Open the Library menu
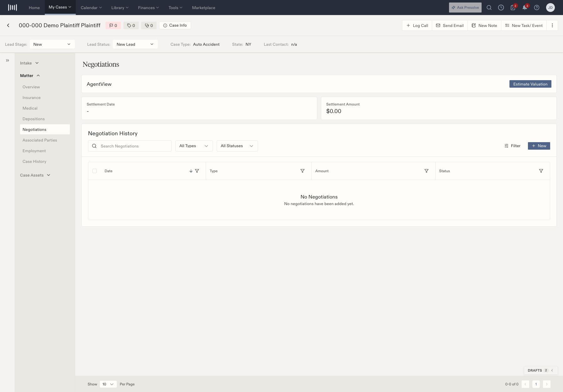 [120, 8]
